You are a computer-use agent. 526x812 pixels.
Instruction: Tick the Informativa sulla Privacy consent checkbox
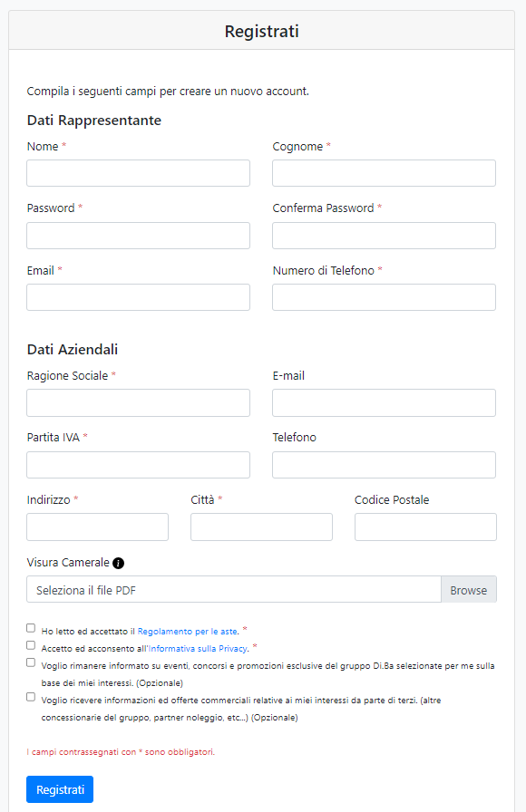[x=31, y=645]
